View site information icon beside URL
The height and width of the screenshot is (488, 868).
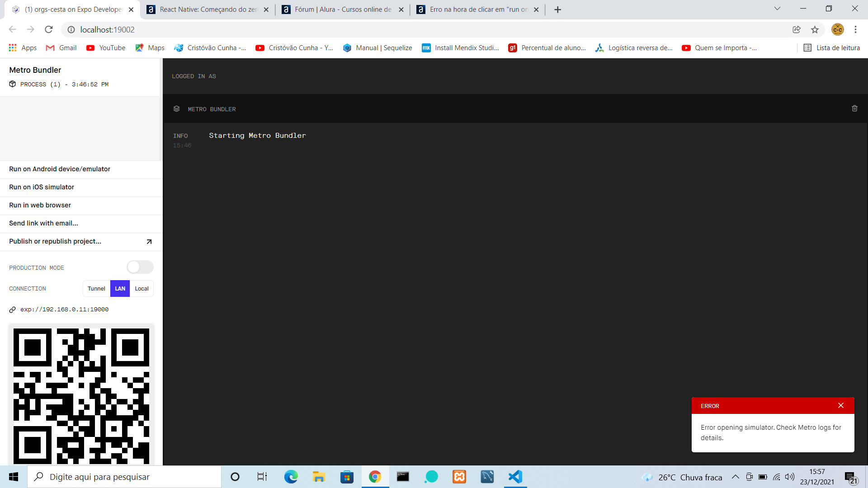(x=71, y=29)
